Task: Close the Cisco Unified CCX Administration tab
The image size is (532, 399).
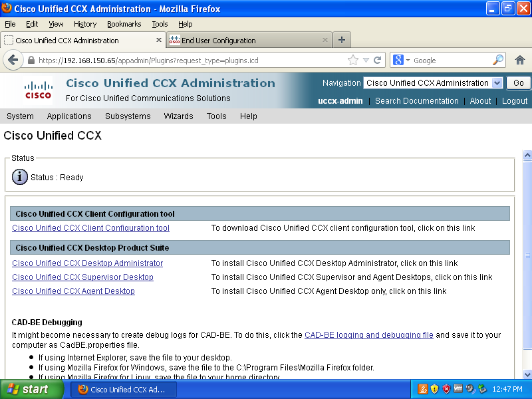Action: click(158, 40)
